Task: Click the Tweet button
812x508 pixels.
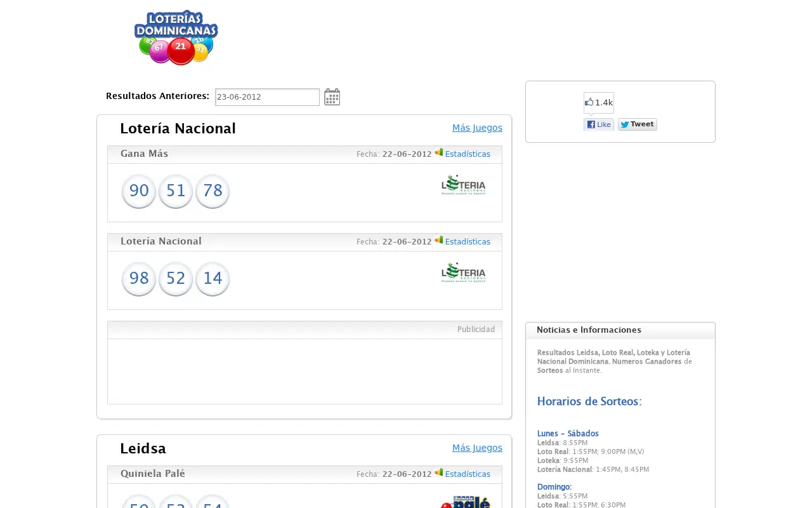Action: point(638,124)
